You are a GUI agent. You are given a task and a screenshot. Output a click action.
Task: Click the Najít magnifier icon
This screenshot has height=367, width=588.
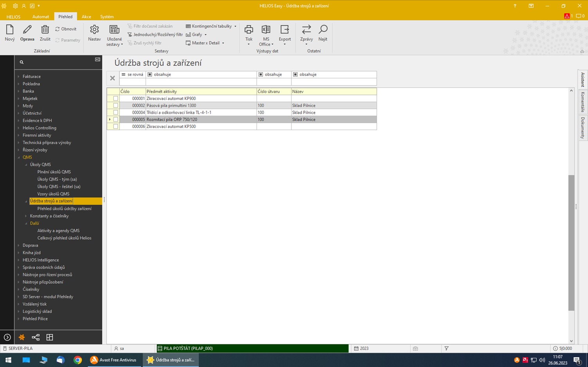pos(323,30)
